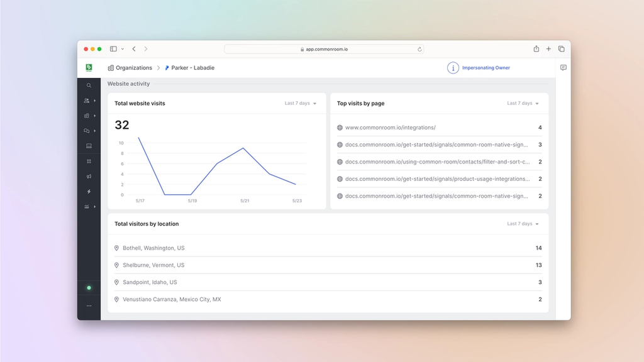This screenshot has height=362, width=644.
Task: Select the Shelburne, Vermont, US row
Action: tap(328, 265)
